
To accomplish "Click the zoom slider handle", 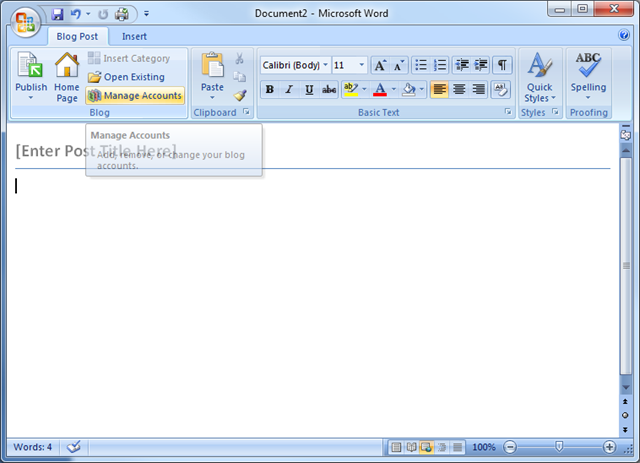I will (x=559, y=447).
